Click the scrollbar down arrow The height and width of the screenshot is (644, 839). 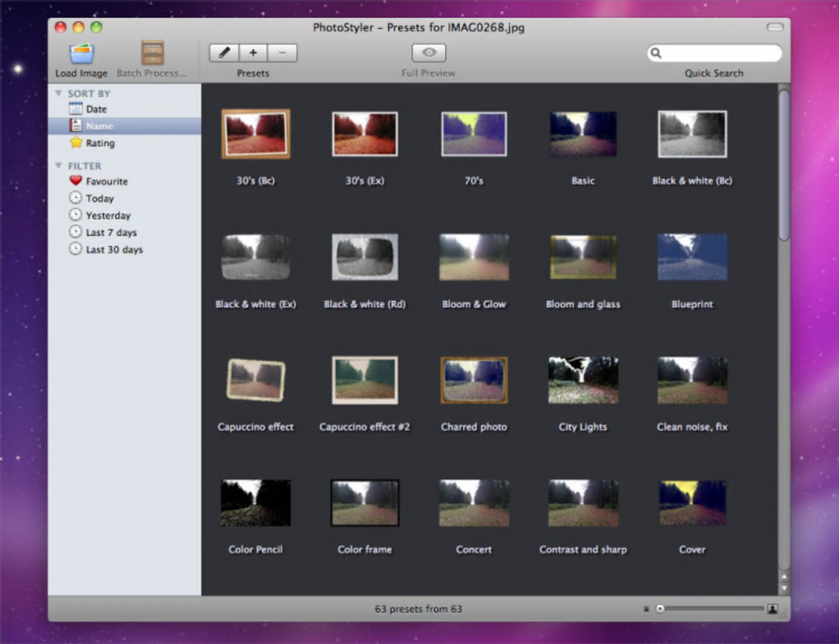point(784,588)
